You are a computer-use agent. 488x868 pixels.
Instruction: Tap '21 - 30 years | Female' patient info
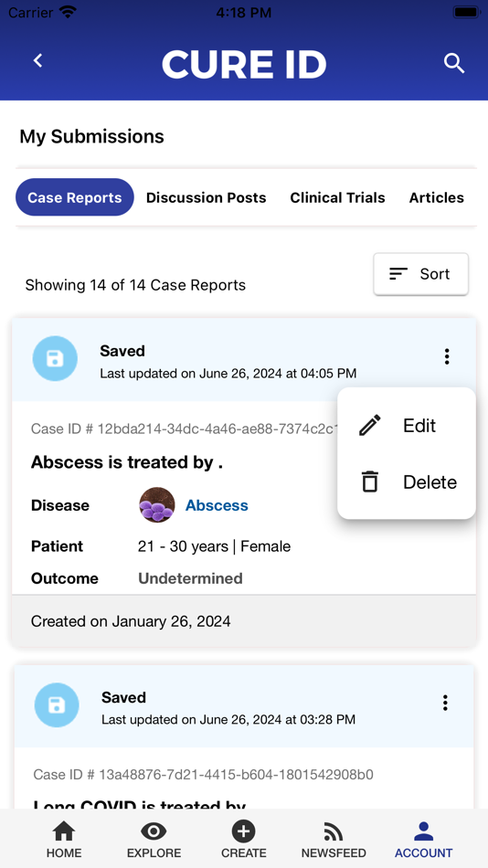(215, 546)
